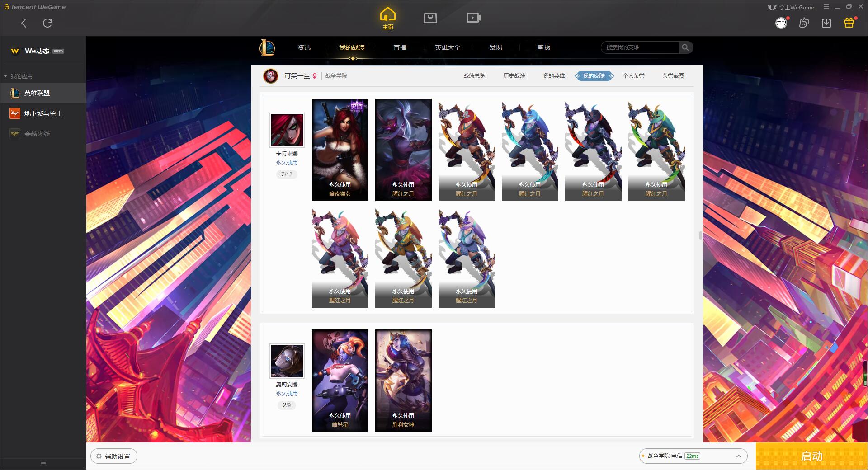Image resolution: width=868 pixels, height=470 pixels.
Task: Refresh the page with the reload icon
Action: [x=47, y=23]
